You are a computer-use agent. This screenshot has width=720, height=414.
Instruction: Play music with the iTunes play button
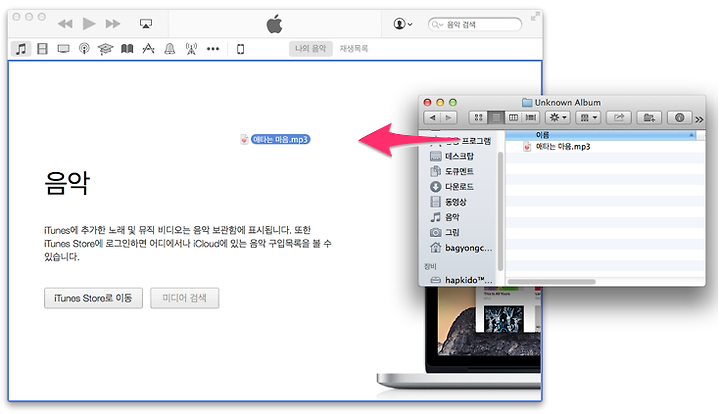[x=89, y=23]
